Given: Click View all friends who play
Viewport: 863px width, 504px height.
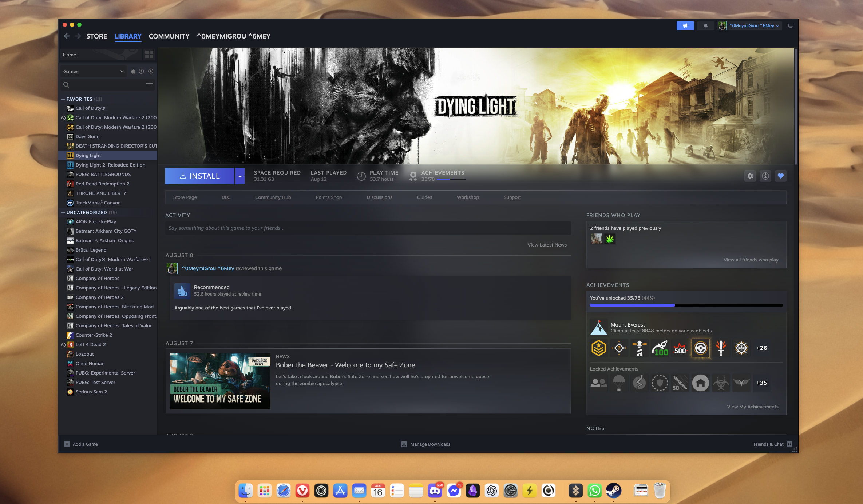Looking at the screenshot, I should point(751,260).
